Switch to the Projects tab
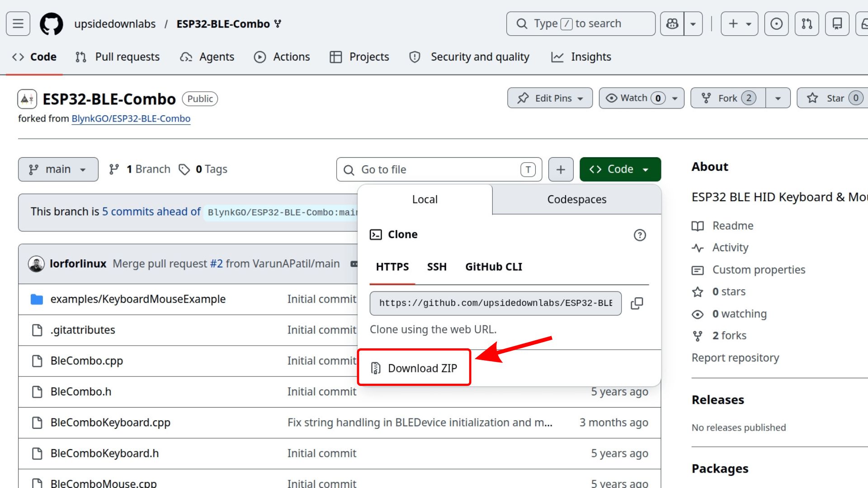This screenshot has height=488, width=868. tap(359, 57)
